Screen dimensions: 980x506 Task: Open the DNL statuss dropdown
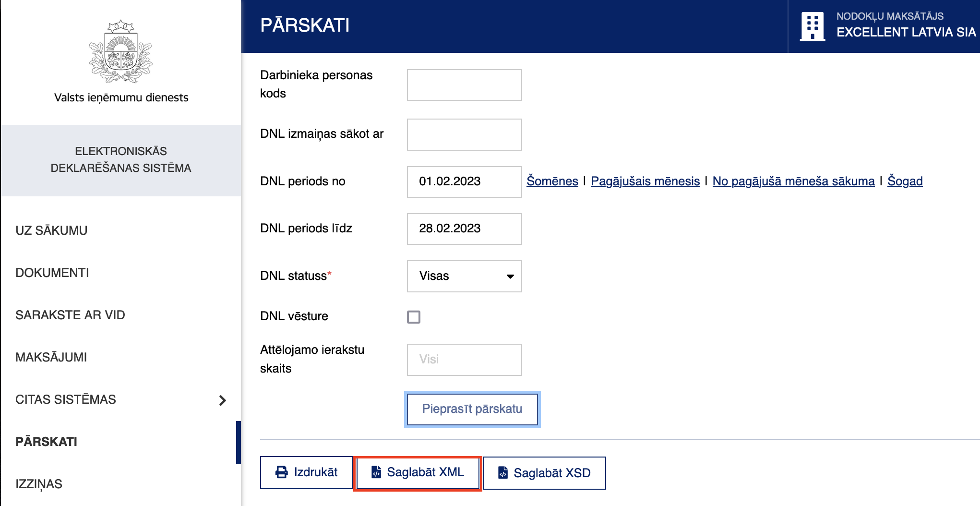(x=464, y=276)
